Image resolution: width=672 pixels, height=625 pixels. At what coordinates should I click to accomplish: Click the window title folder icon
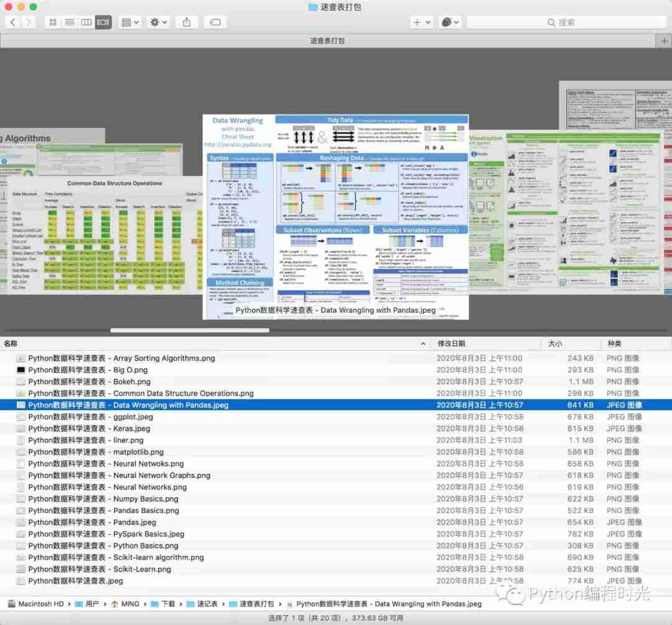(x=313, y=7)
